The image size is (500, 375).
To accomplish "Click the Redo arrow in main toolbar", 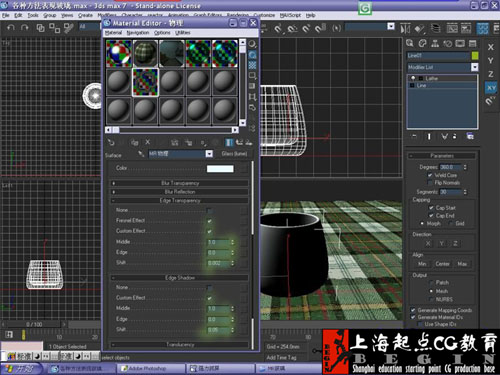I will pyautogui.click(x=25, y=28).
